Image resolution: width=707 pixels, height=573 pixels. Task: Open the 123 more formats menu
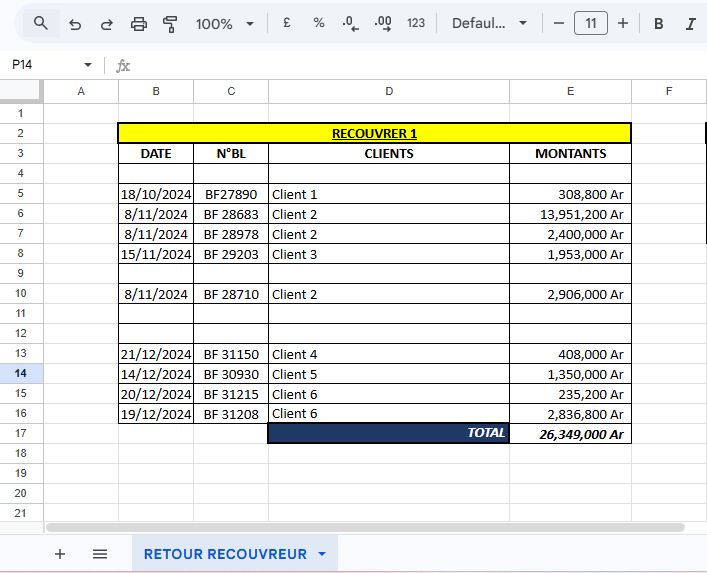click(416, 23)
